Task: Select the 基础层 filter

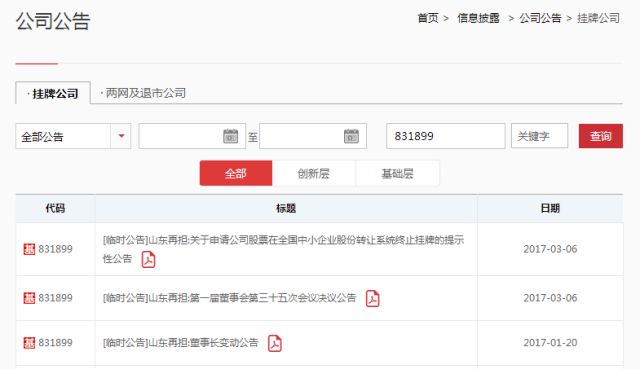Action: (398, 173)
